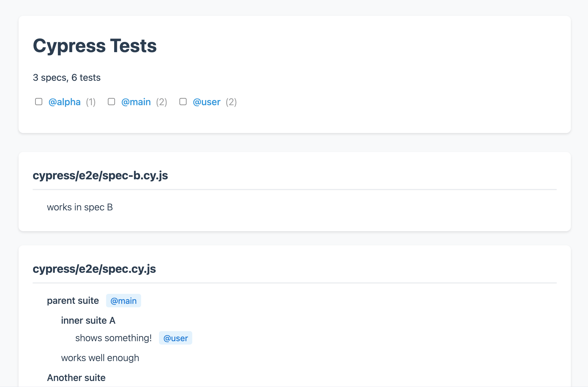Click the @user badge on shows something!
This screenshot has width=588, height=387.
(x=175, y=338)
